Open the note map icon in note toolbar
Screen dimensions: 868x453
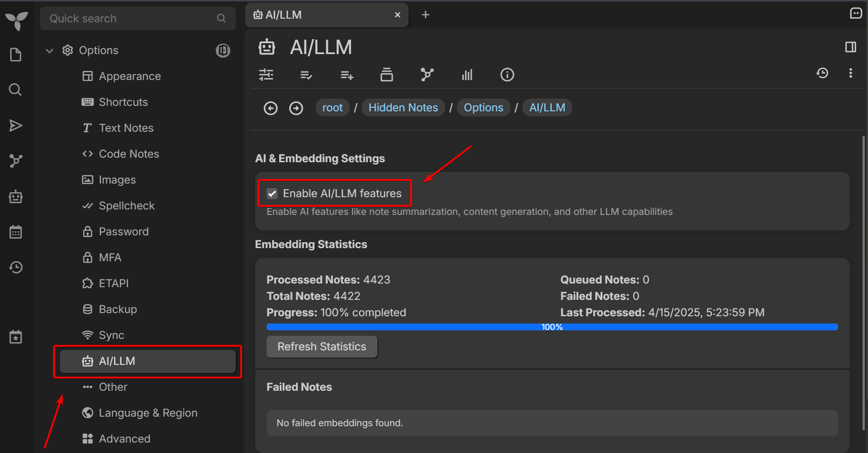(x=427, y=75)
